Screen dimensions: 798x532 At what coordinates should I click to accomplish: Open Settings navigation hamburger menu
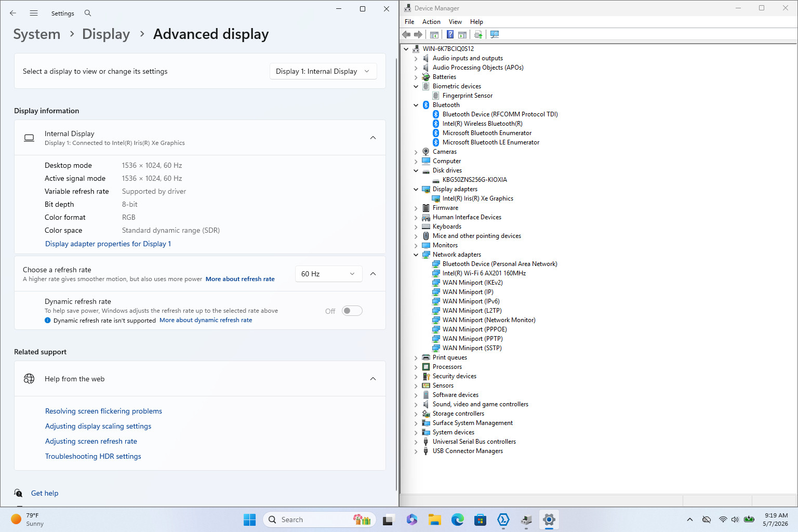tap(34, 13)
